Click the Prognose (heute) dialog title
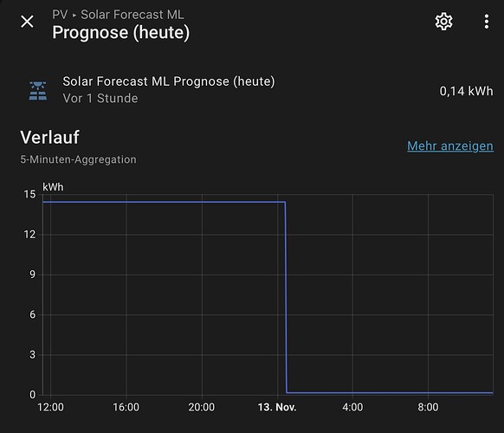The height and width of the screenshot is (433, 504). click(121, 32)
